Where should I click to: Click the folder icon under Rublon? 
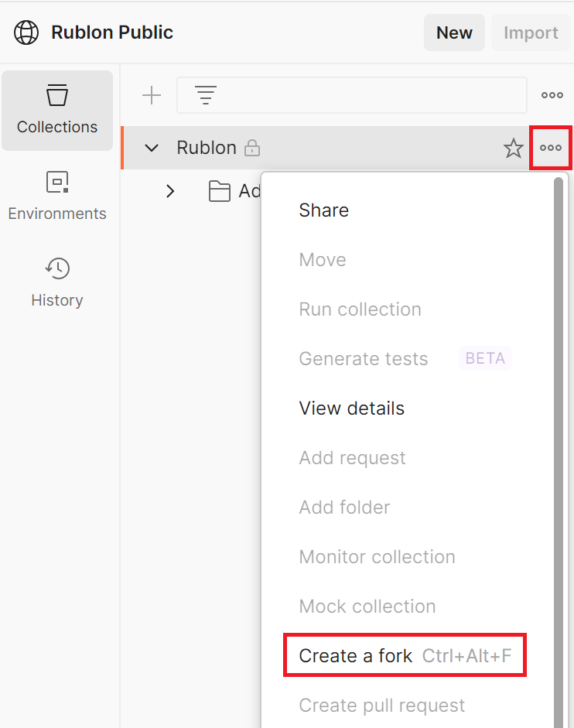click(x=220, y=191)
